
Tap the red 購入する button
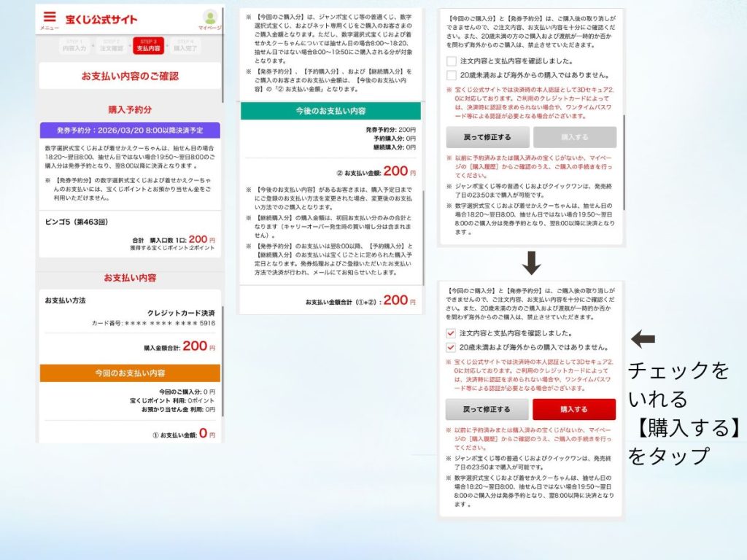(x=574, y=409)
